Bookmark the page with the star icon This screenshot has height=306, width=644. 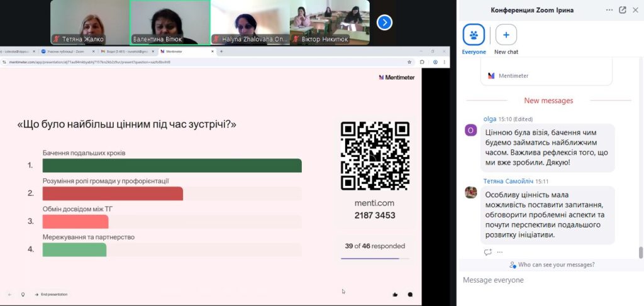tap(409, 62)
